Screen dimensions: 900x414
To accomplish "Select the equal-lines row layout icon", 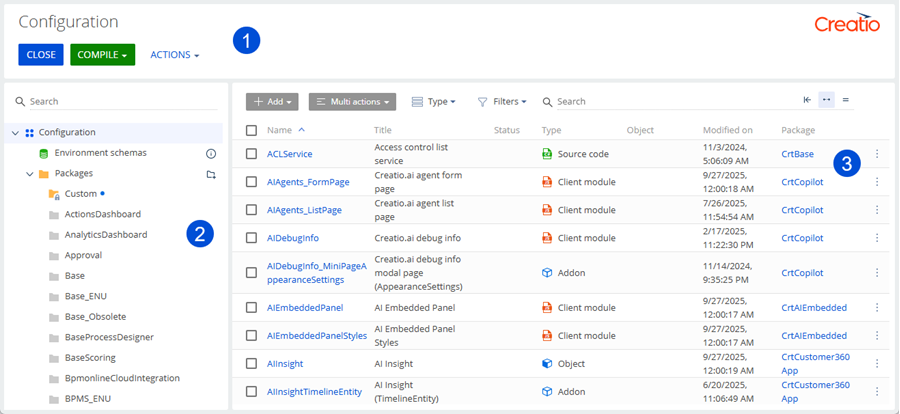I will click(846, 100).
